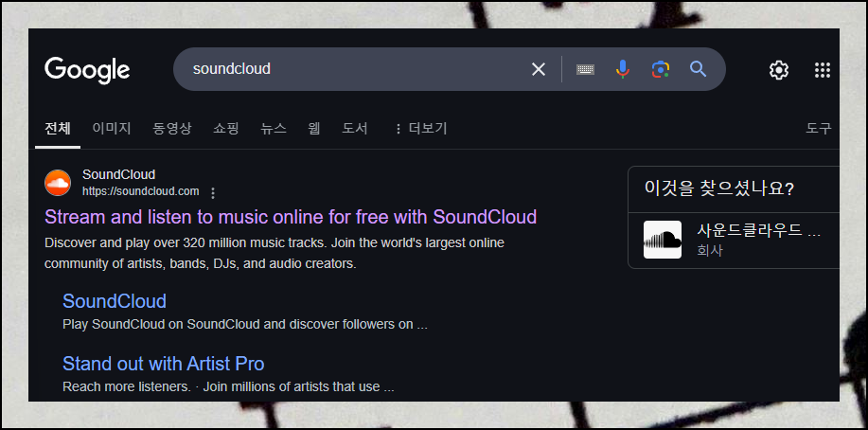Click the 회사 label under 사운드클라우드

click(x=710, y=250)
